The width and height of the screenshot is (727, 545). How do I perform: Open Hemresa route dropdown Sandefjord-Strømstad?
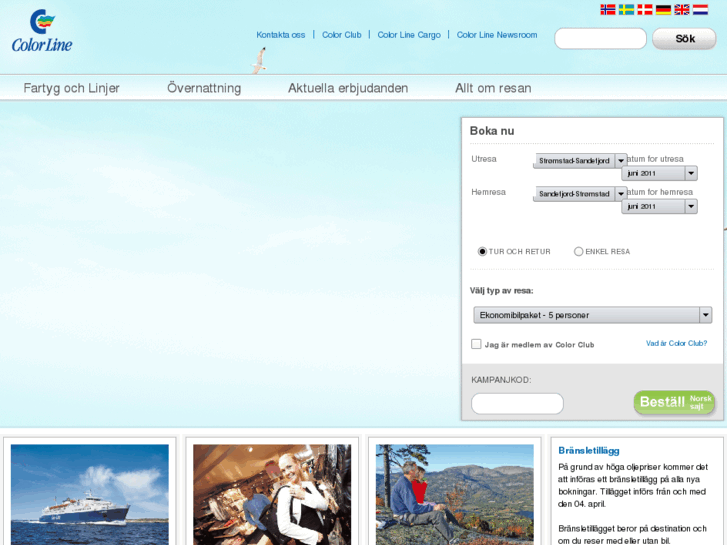(580, 193)
